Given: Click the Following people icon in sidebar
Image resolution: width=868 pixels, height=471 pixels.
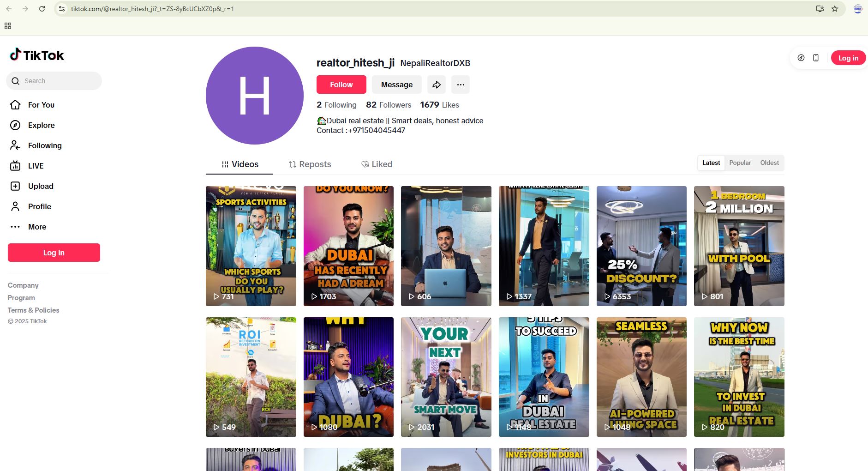Looking at the screenshot, I should point(15,145).
